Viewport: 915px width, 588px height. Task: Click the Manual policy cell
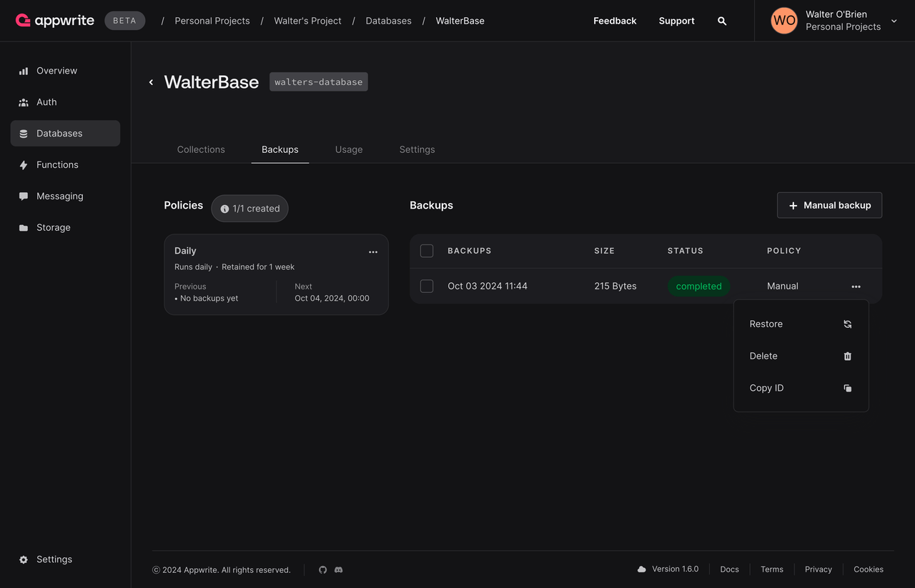point(783,286)
